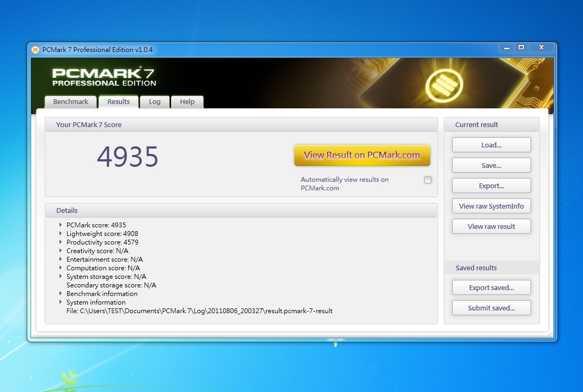Expand the System information row
The width and height of the screenshot is (583, 392).
pyautogui.click(x=60, y=302)
